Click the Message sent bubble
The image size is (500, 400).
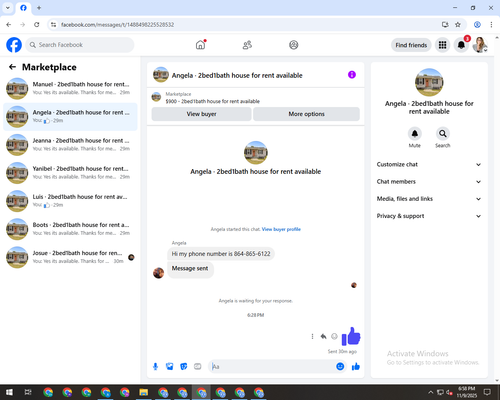190,269
